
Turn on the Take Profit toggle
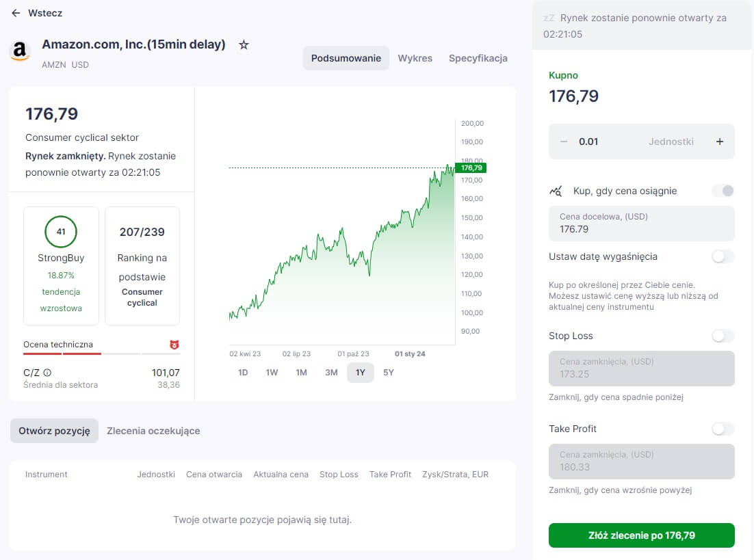click(x=723, y=429)
